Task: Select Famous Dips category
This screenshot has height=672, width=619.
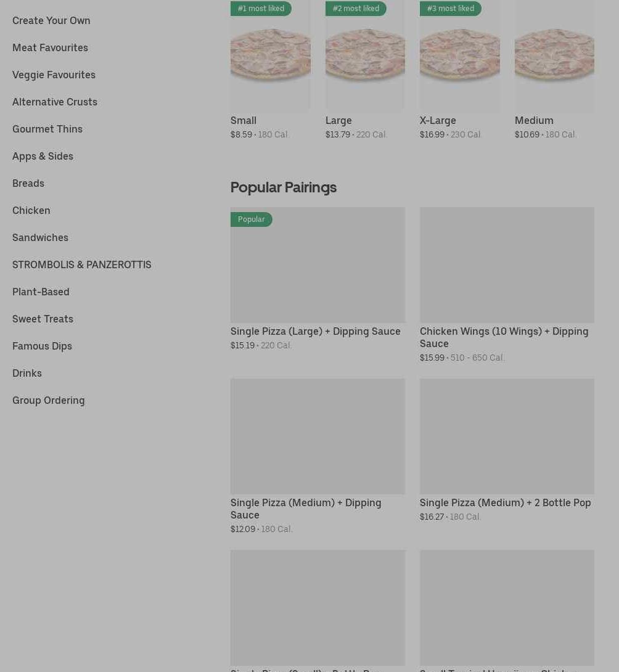Action: click(x=42, y=346)
